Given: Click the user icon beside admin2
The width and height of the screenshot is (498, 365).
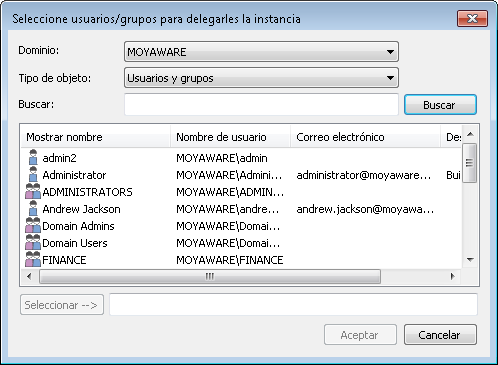Looking at the screenshot, I should tap(33, 158).
